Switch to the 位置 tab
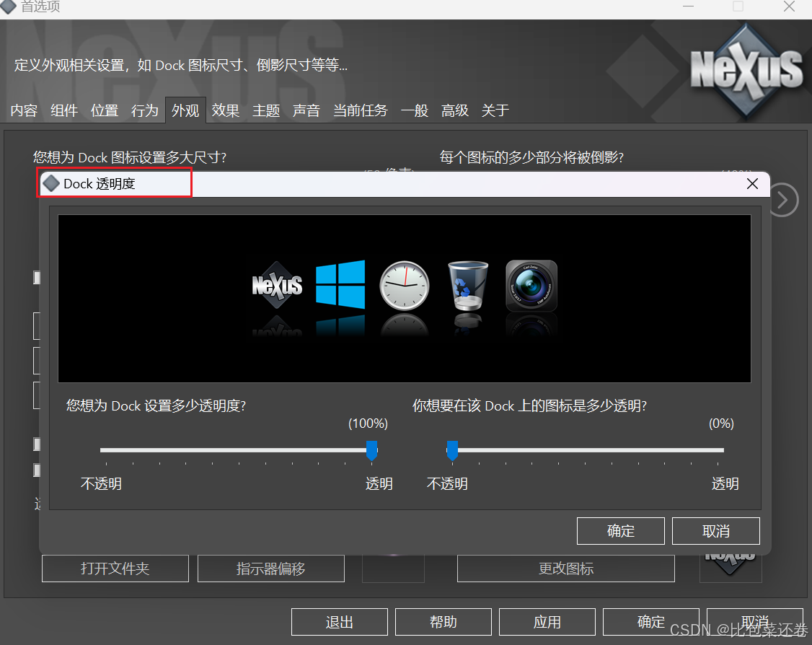 pyautogui.click(x=105, y=110)
